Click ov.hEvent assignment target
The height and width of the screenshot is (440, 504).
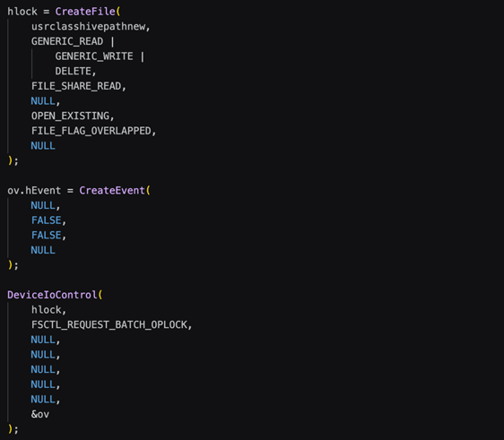click(34, 191)
